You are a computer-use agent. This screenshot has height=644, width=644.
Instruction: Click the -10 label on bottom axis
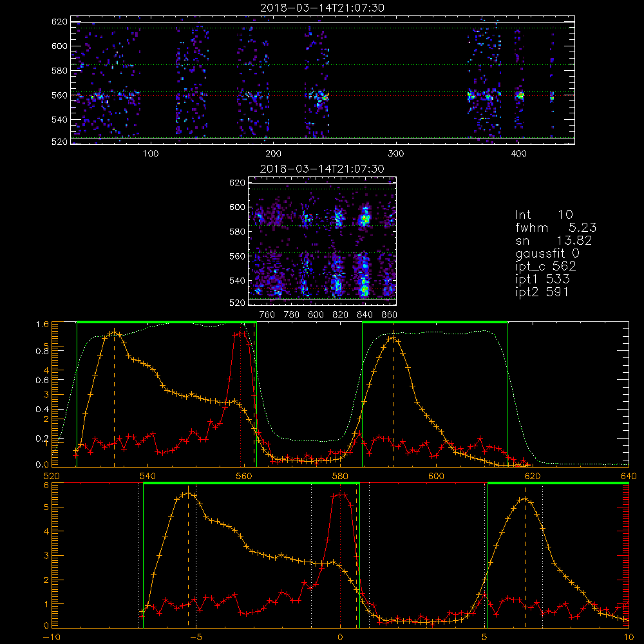52,637
